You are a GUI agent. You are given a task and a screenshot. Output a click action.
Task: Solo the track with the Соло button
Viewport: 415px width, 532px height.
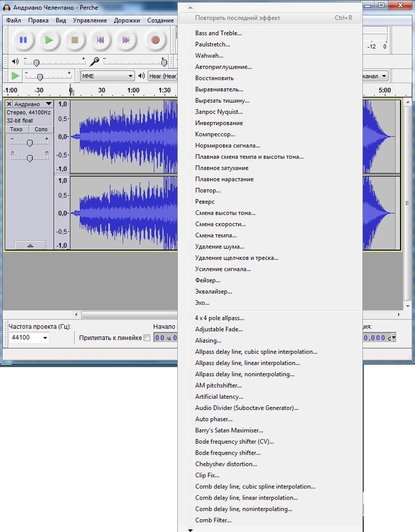click(41, 129)
